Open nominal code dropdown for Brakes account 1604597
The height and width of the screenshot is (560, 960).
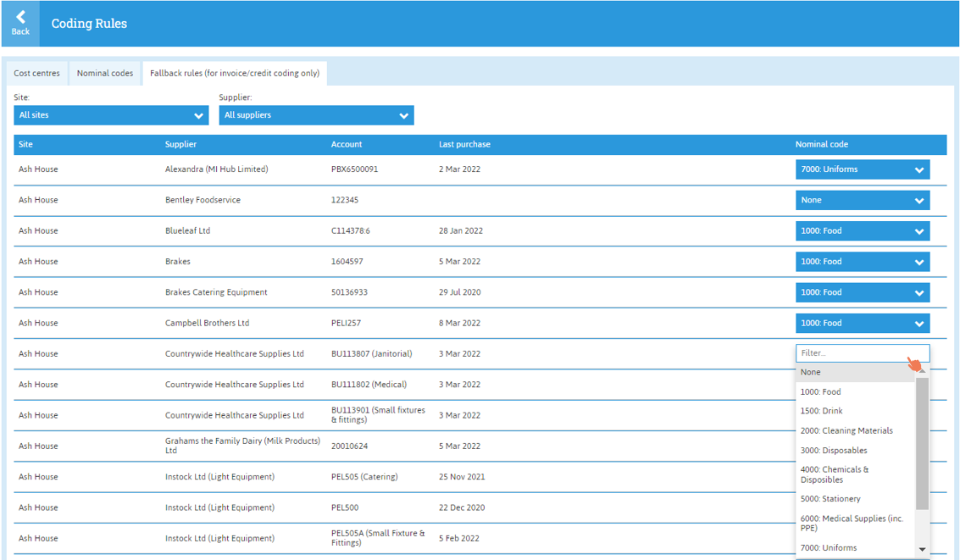click(x=862, y=261)
